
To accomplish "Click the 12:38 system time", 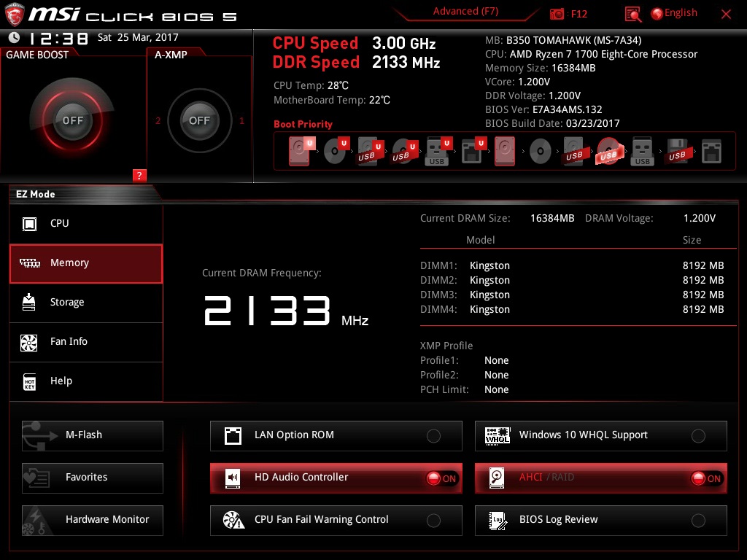I will point(58,38).
